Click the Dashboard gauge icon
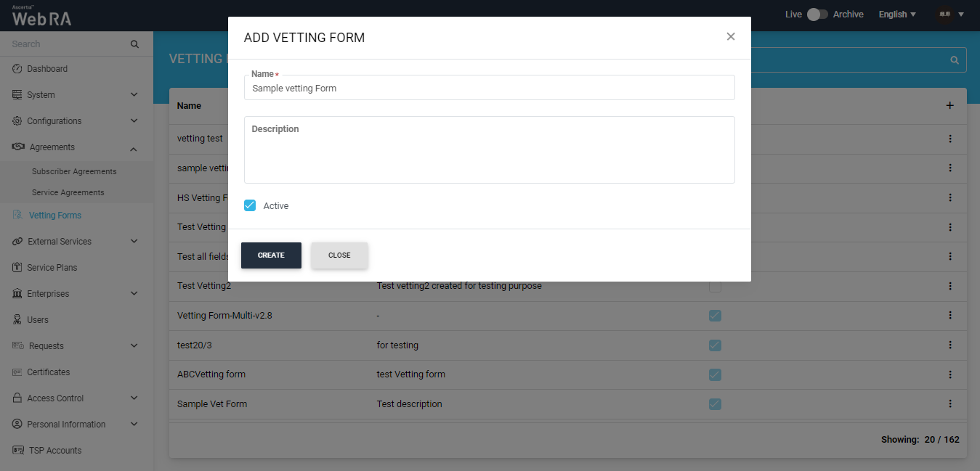Screen dimensions: 980x471 pyautogui.click(x=17, y=69)
